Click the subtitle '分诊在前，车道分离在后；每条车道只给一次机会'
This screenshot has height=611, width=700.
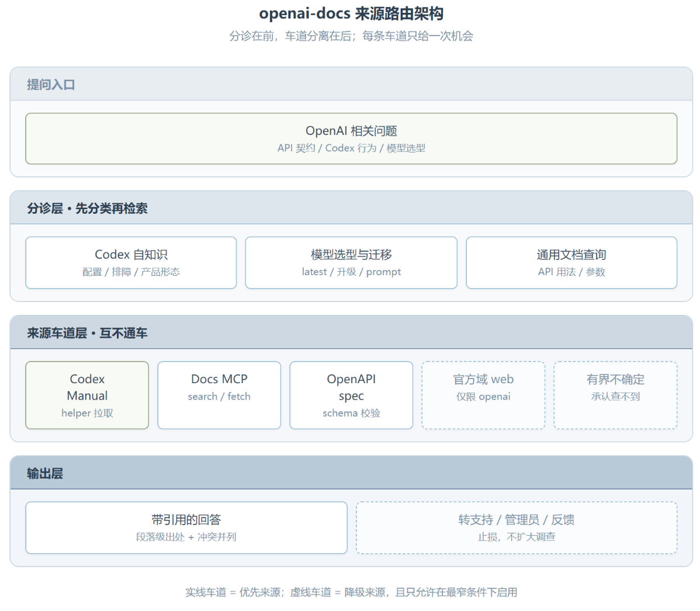tap(351, 36)
